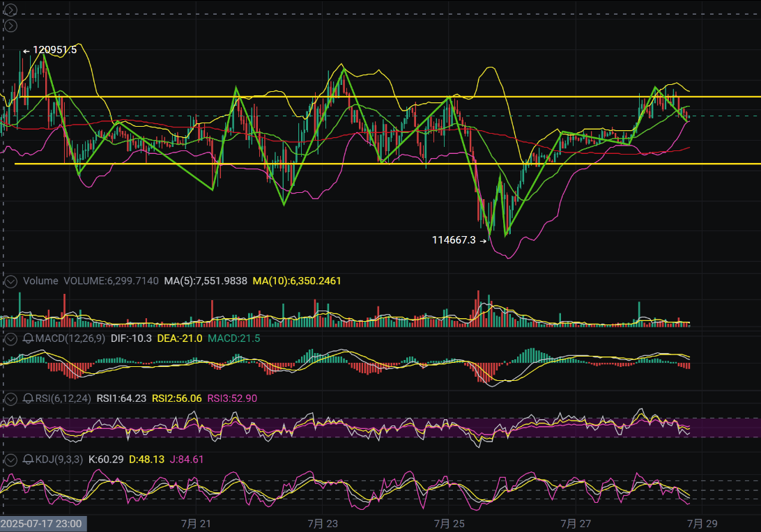Select the MACD:21.5 readout
761x532 pixels.
point(234,338)
